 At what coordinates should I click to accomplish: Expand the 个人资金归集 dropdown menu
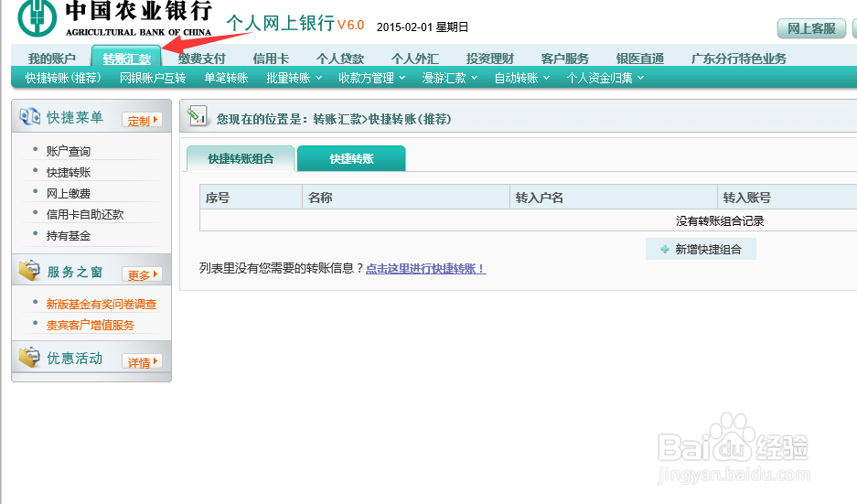click(x=605, y=78)
